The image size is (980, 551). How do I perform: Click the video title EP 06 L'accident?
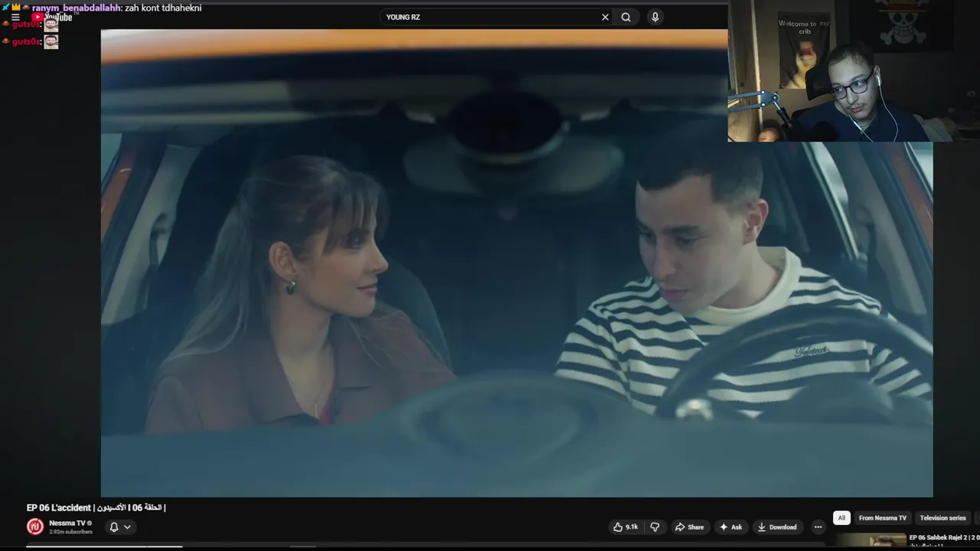96,507
